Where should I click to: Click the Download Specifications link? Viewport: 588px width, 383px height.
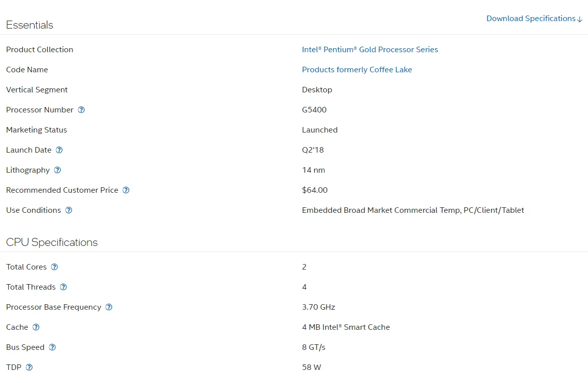click(531, 19)
